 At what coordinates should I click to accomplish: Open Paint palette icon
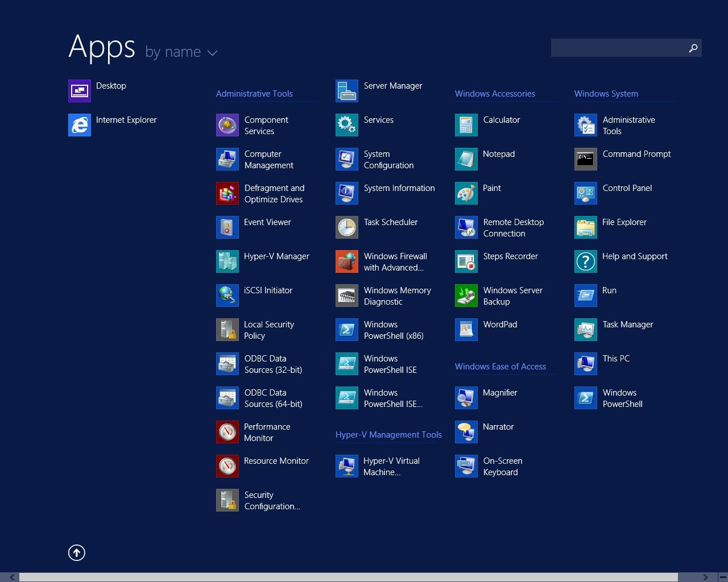466,193
